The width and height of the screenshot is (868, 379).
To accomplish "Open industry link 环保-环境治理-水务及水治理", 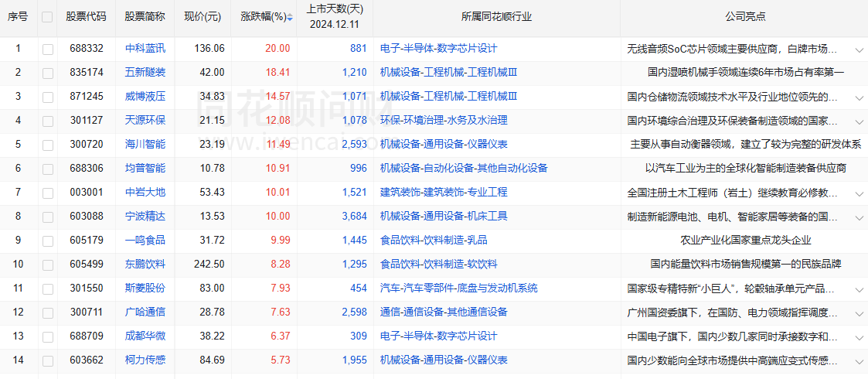I will click(x=444, y=120).
